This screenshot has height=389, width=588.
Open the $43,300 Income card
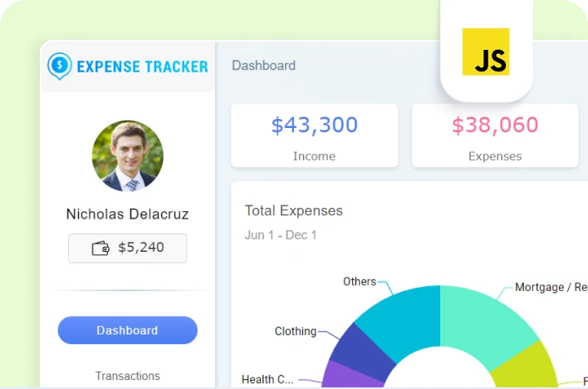(314, 135)
